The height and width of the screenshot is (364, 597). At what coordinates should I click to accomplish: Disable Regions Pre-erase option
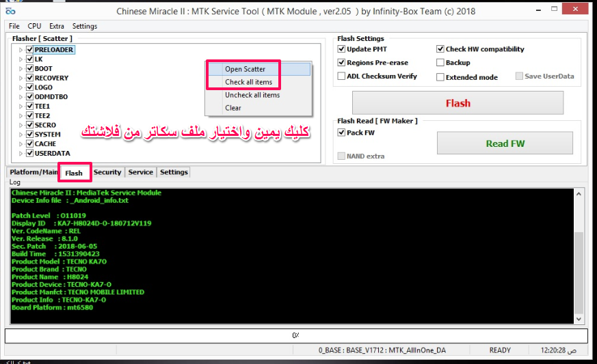[341, 62]
